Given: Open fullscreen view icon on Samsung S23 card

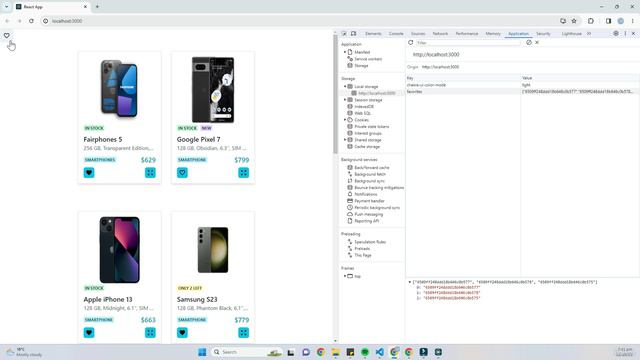Looking at the screenshot, I should (244, 333).
